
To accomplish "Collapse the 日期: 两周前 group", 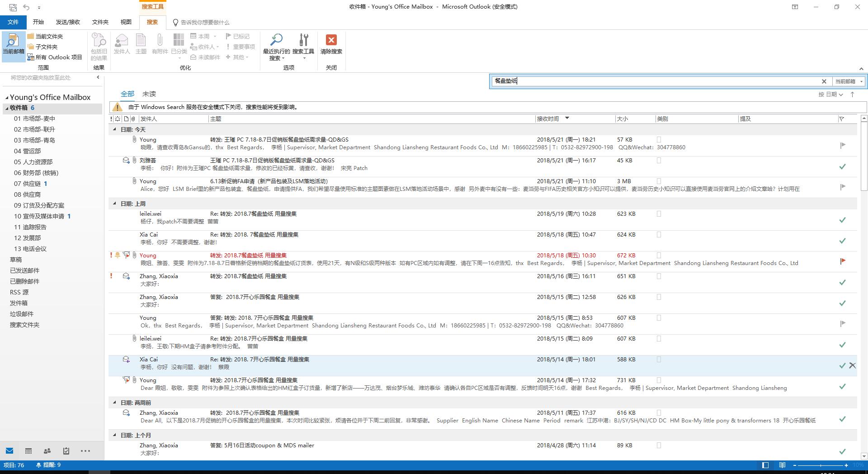I will click(114, 403).
